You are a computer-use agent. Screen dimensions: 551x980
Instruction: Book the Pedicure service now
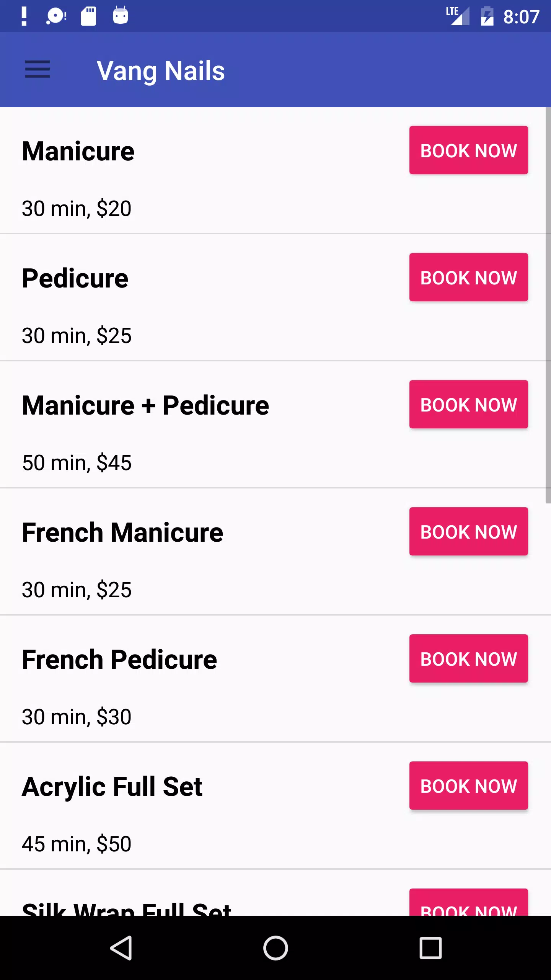click(x=468, y=277)
